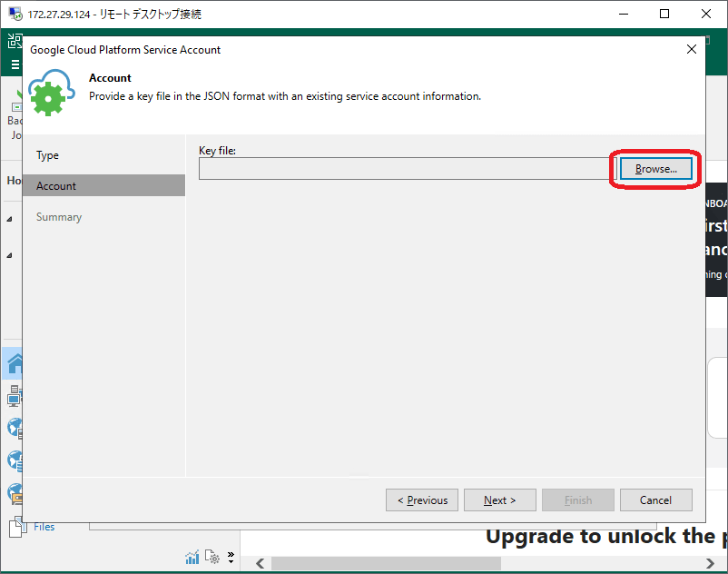Click the Files link label
Viewport: 728px width, 574px height.
pos(44,527)
